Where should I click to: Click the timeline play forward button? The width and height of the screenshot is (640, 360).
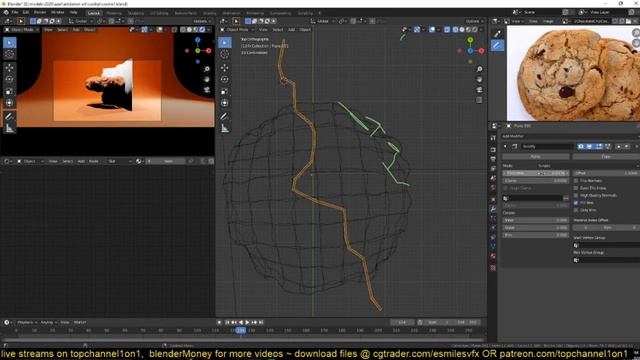pyautogui.click(x=247, y=322)
